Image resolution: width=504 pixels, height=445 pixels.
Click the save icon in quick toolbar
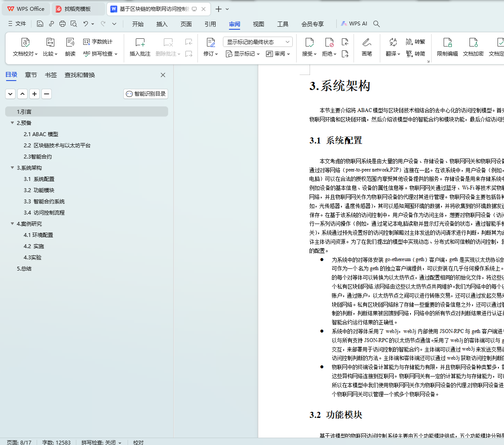[x=40, y=24]
